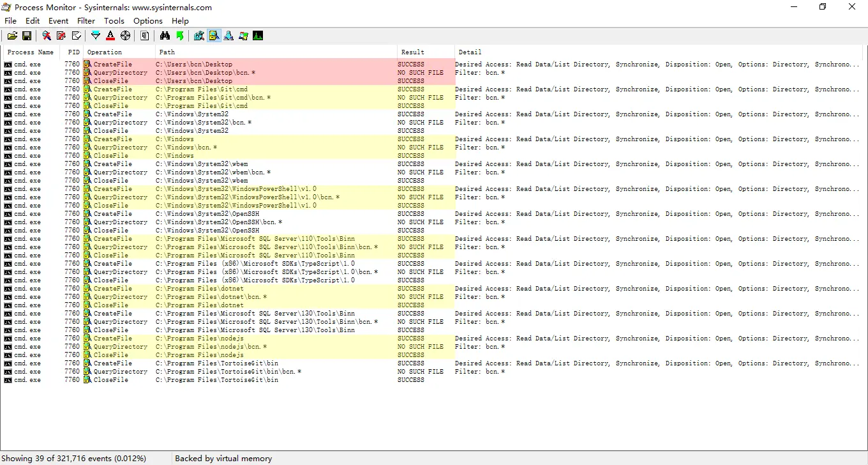Toggle event capture with the magnifier icon
This screenshot has width=868, height=465.
coord(47,36)
